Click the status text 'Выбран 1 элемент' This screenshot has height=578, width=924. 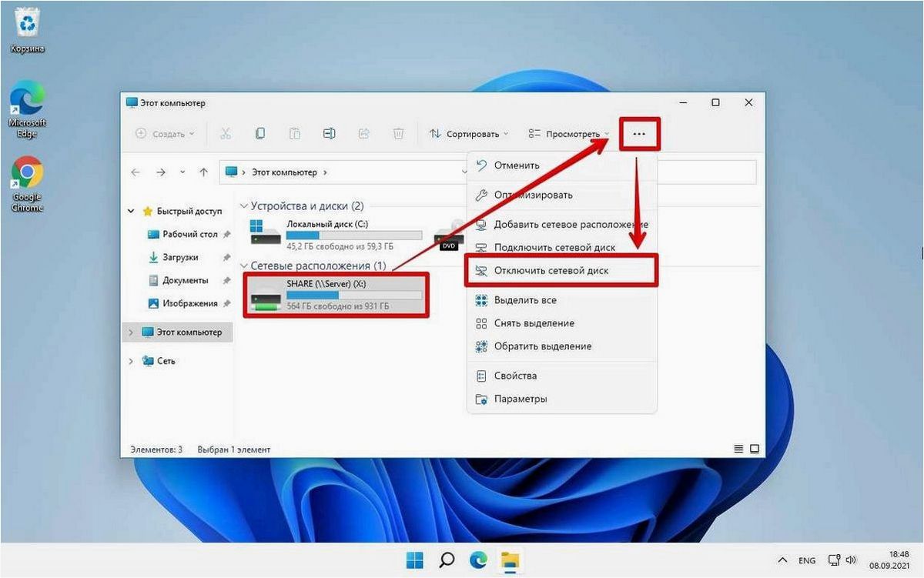tap(234, 449)
